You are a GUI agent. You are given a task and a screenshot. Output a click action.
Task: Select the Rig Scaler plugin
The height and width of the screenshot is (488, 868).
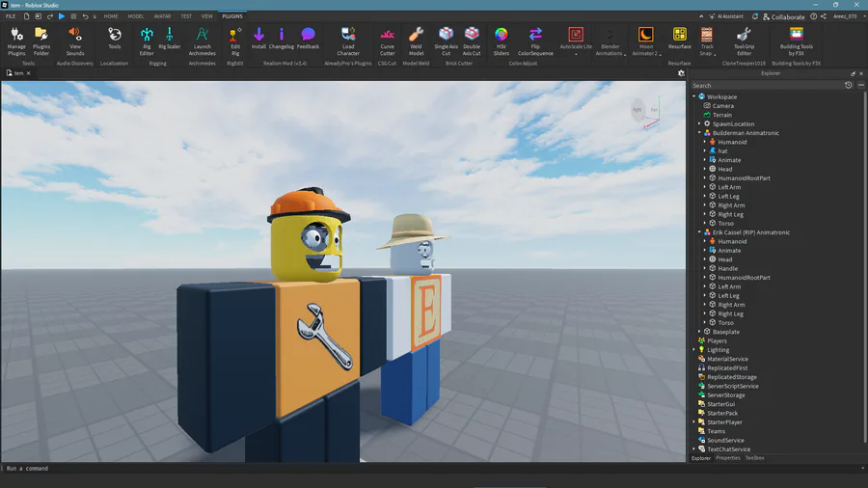(170, 39)
